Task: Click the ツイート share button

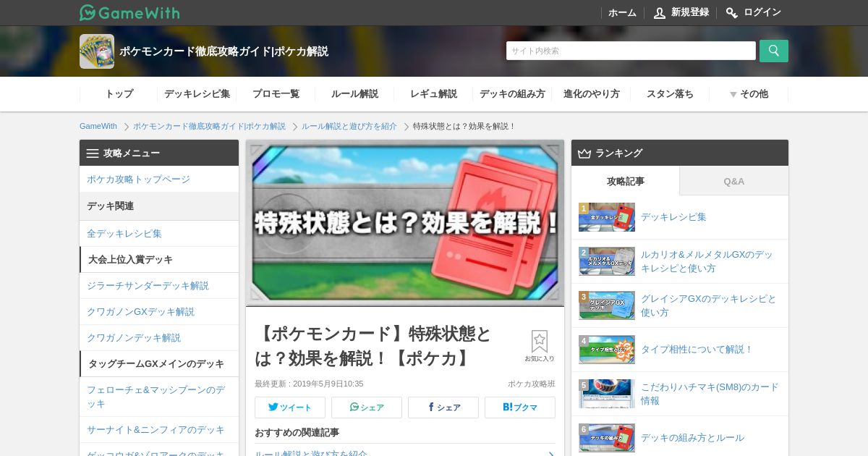Action: point(290,407)
